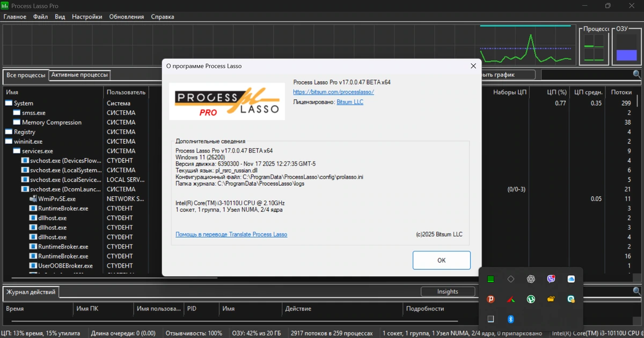Click the smss.exe process icon
This screenshot has height=338, width=644.
point(17,113)
